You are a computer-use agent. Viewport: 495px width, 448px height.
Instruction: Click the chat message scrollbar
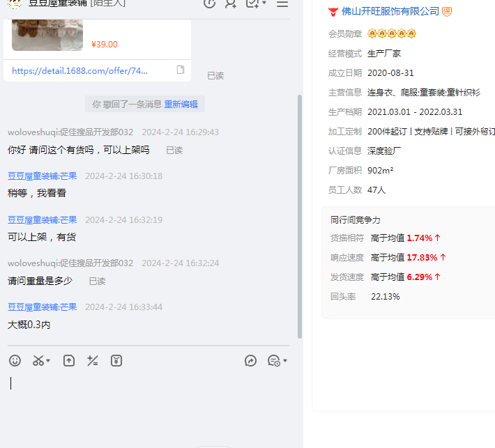tap(300, 216)
